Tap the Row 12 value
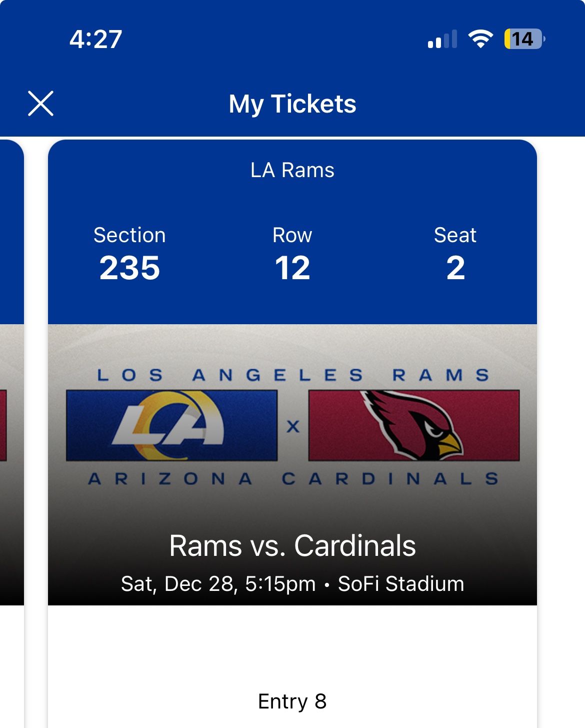The height and width of the screenshot is (728, 585). coord(292,268)
